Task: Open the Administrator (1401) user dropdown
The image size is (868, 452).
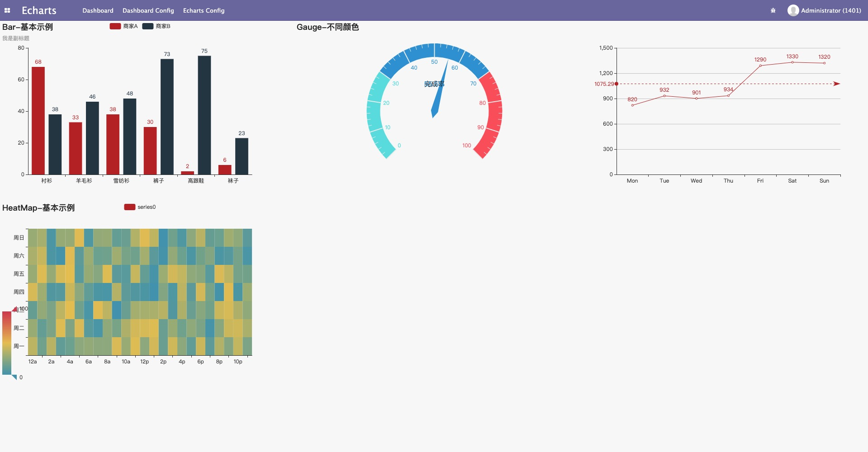Action: coord(824,10)
